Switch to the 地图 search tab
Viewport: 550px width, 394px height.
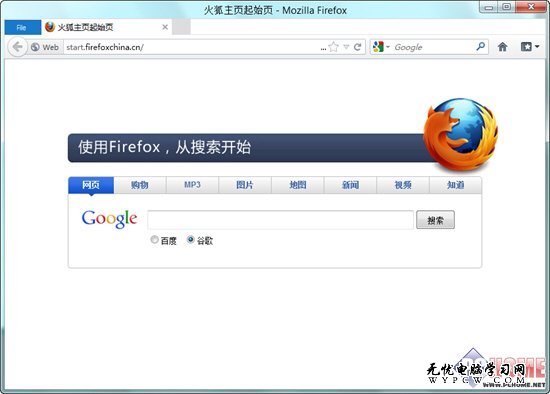pos(298,185)
